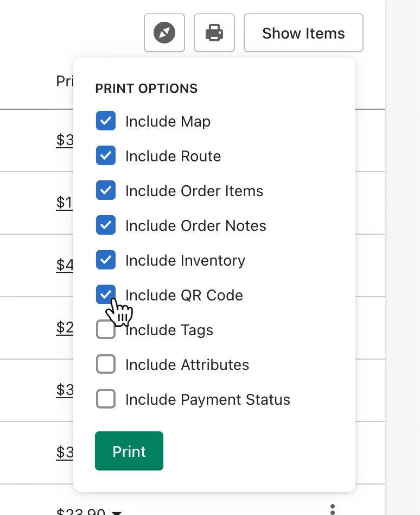
Task: Uncheck the Include QR Code checkbox
Action: coord(106,294)
